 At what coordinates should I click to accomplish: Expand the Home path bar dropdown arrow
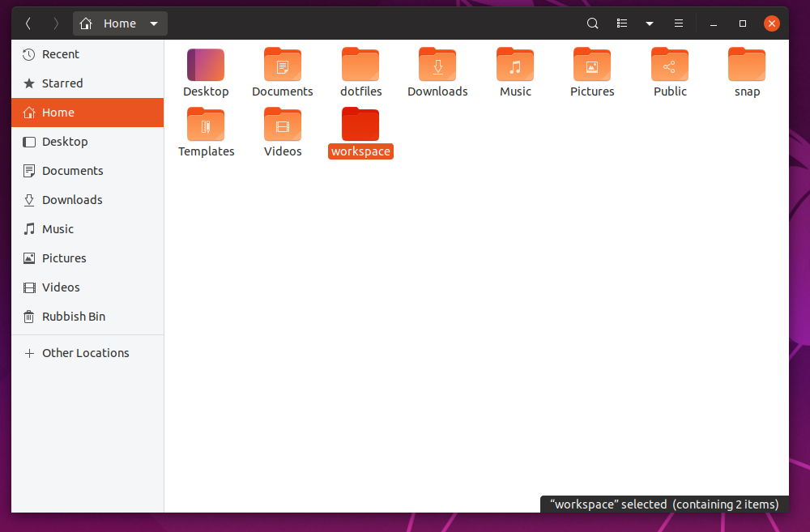[153, 23]
